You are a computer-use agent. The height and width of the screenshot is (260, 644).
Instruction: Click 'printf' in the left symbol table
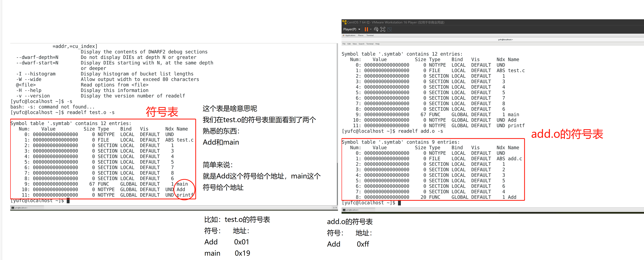(x=185, y=195)
